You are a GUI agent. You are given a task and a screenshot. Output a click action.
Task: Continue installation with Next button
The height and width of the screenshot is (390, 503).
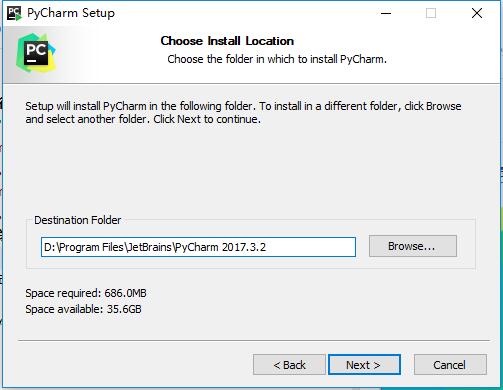pos(364,365)
